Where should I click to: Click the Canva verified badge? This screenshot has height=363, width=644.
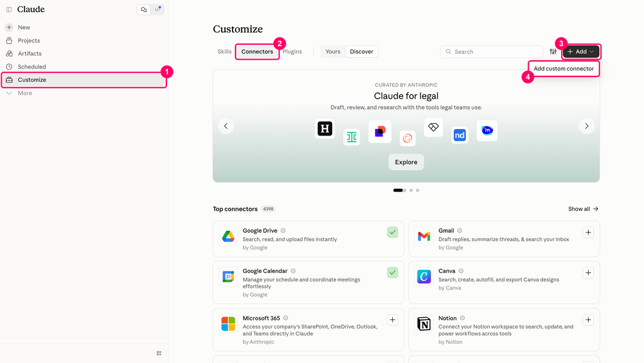point(461,271)
